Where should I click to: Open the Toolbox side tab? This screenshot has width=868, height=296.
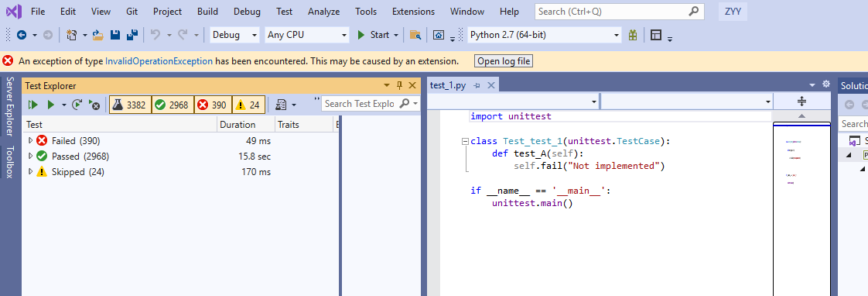(9, 162)
